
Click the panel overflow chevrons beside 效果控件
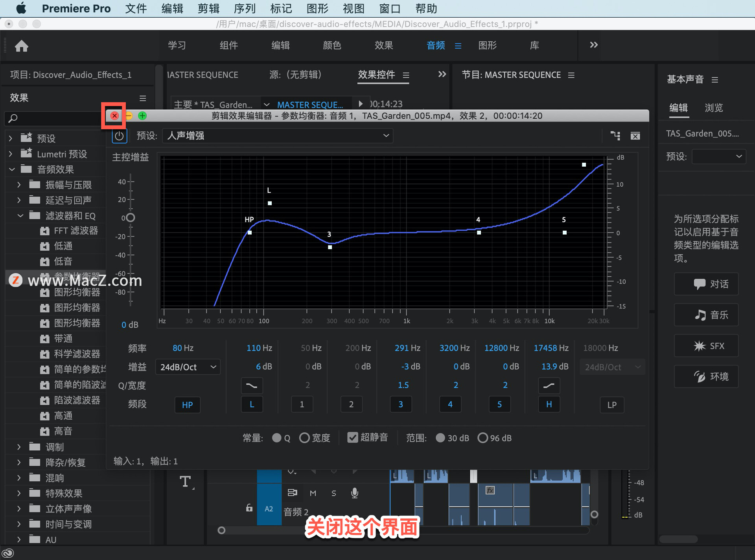(442, 74)
